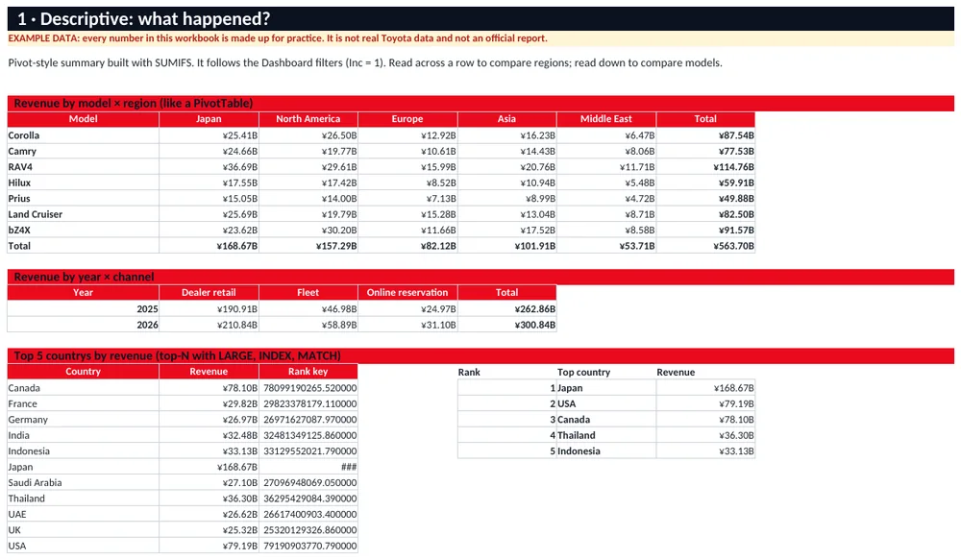The width and height of the screenshot is (961, 560).
Task: Click 'USA' in the Top country column
Action: (606, 403)
